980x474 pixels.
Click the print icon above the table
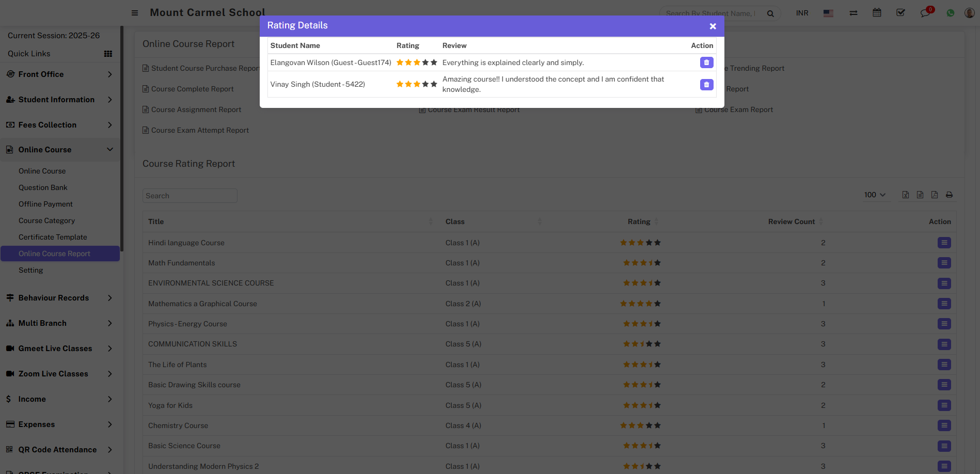tap(949, 195)
